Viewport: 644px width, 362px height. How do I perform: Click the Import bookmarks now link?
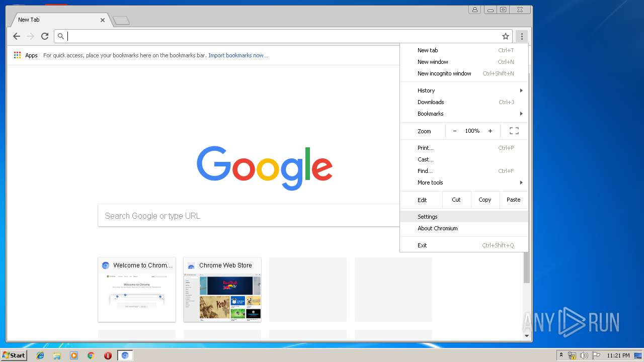(x=238, y=55)
